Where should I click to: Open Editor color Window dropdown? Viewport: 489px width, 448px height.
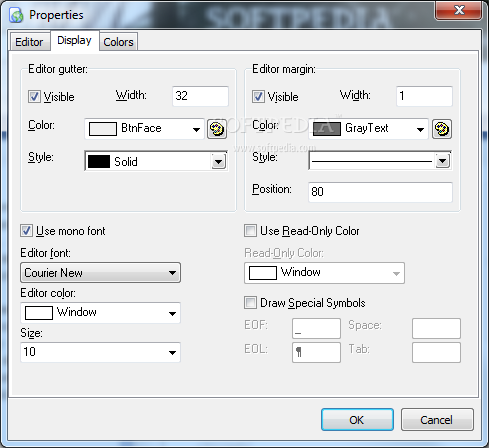[x=100, y=313]
